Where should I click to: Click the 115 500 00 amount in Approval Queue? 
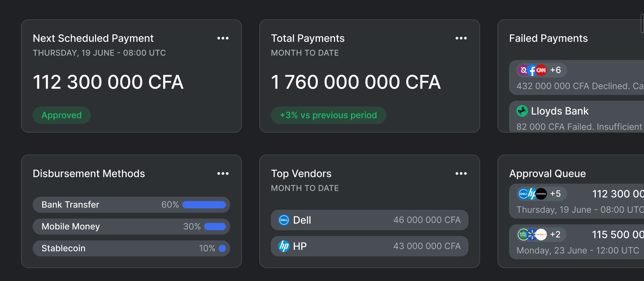pyautogui.click(x=618, y=235)
